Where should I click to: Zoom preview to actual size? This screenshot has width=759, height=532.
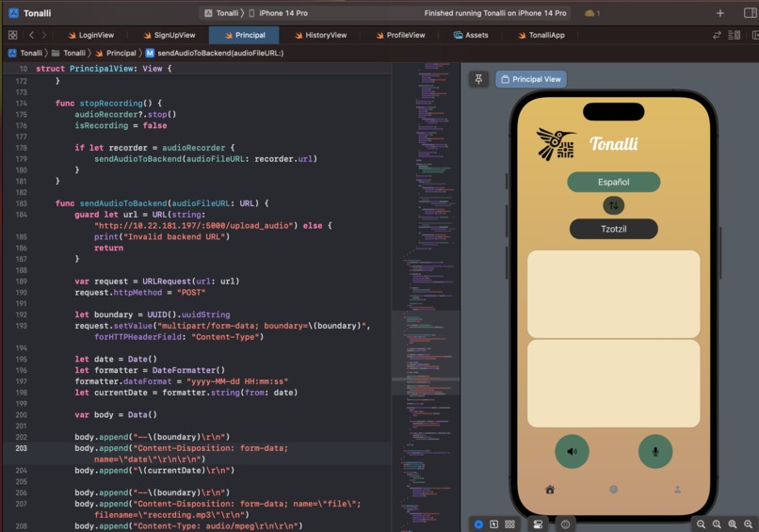717,524
